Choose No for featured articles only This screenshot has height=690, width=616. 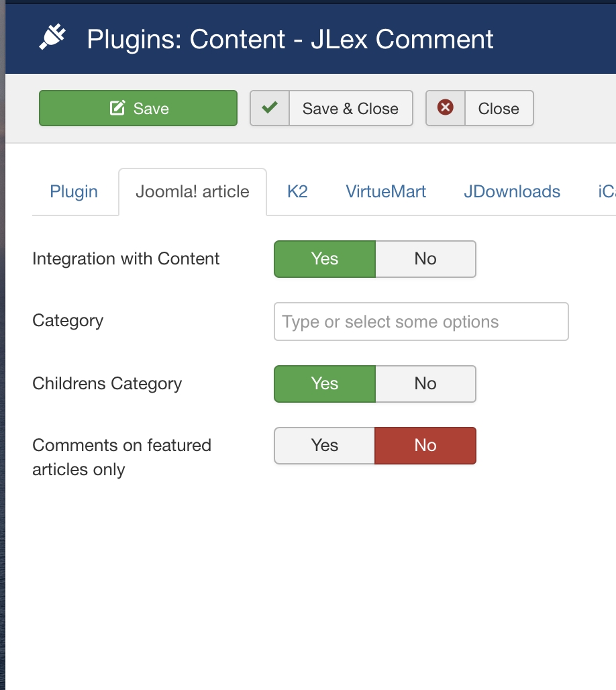click(x=425, y=446)
